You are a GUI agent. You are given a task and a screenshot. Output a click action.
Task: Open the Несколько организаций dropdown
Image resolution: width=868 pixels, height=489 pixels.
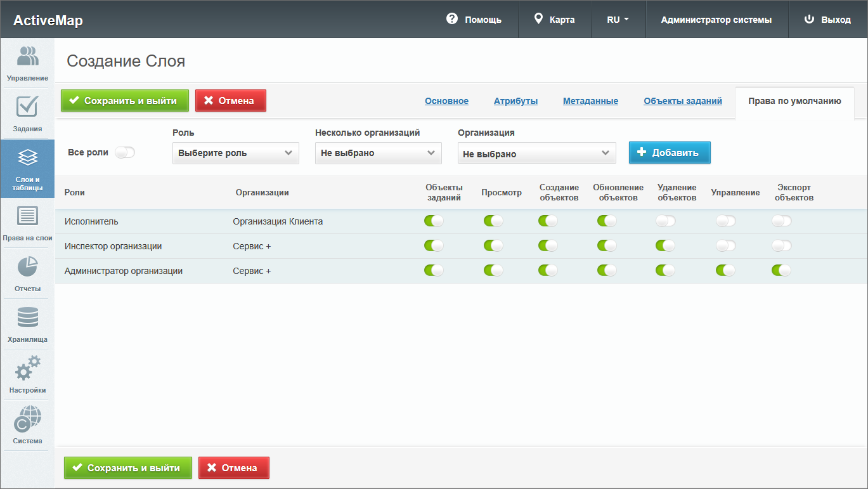click(378, 153)
